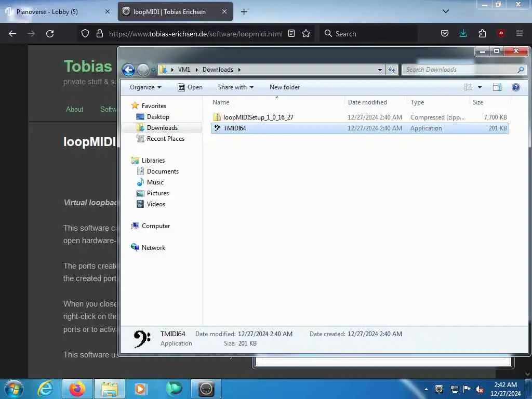Open address bar history dropdown
Viewport: 532px width, 399px height.
(380, 70)
